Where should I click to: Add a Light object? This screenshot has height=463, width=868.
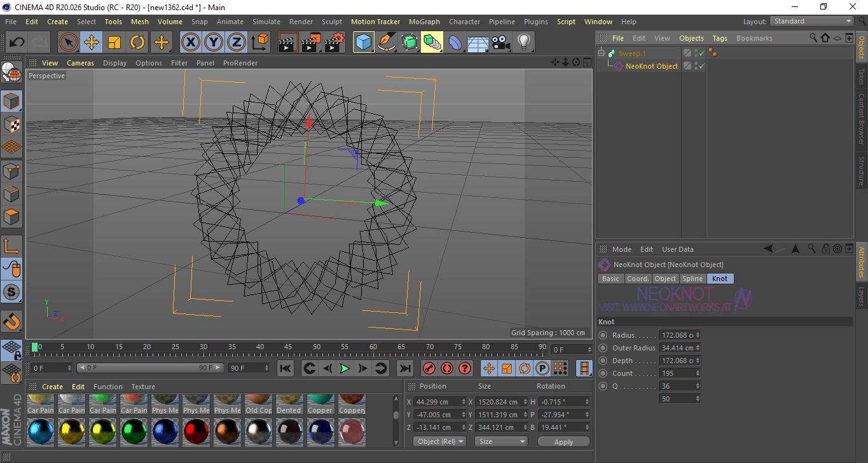[x=524, y=43]
